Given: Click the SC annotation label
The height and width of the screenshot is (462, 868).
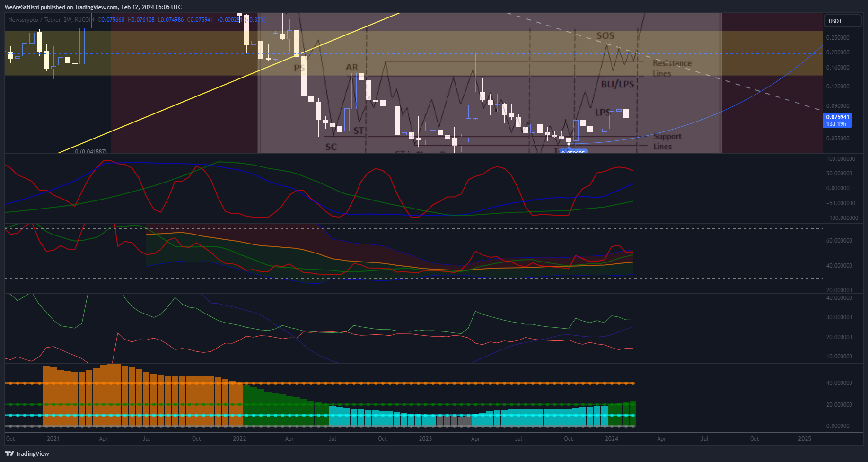Looking at the screenshot, I should coord(331,147).
